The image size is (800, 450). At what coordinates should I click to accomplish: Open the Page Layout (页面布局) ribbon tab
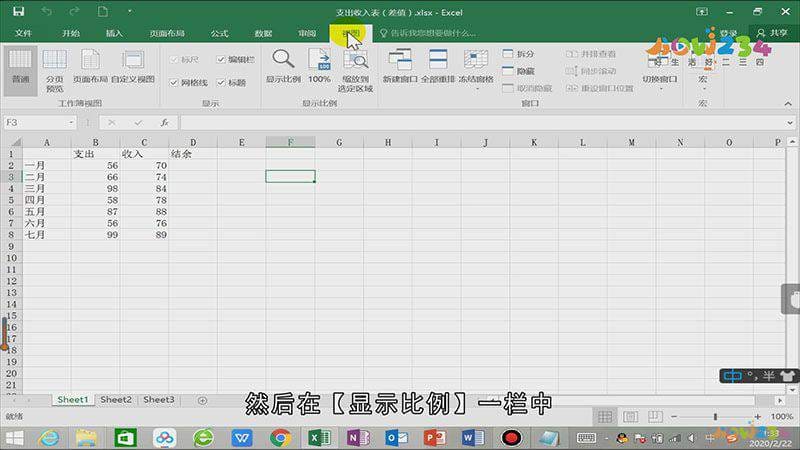tap(167, 33)
